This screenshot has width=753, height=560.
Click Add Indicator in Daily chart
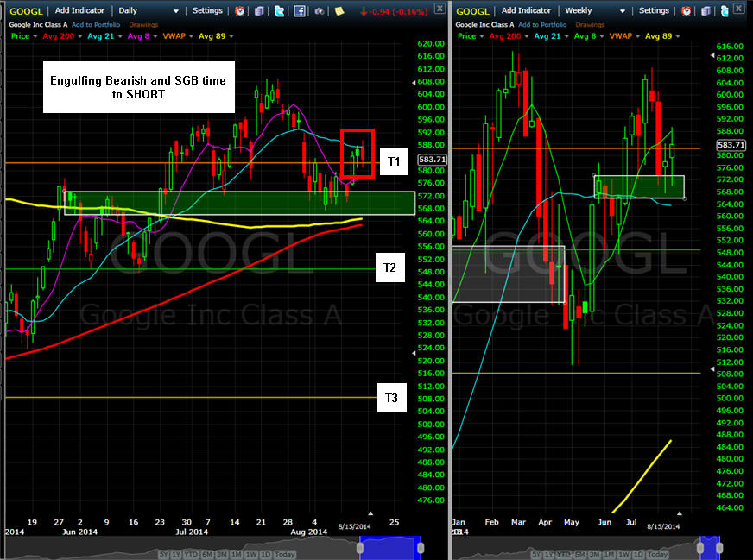[79, 10]
